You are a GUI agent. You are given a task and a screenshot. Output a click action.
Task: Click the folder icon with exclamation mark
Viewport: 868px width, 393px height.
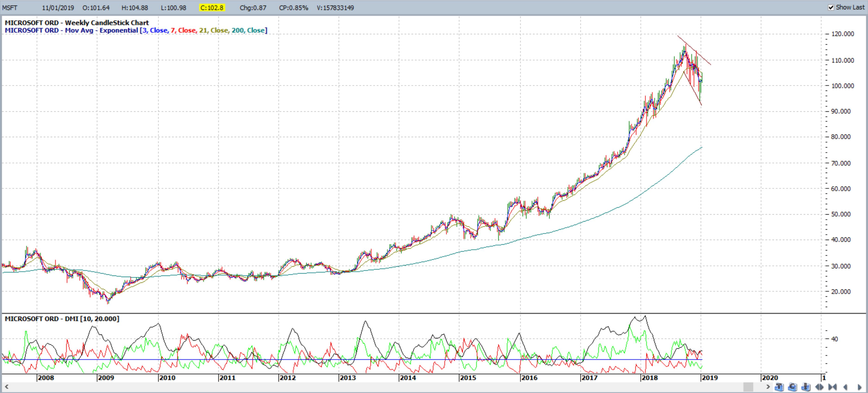[x=806, y=387]
